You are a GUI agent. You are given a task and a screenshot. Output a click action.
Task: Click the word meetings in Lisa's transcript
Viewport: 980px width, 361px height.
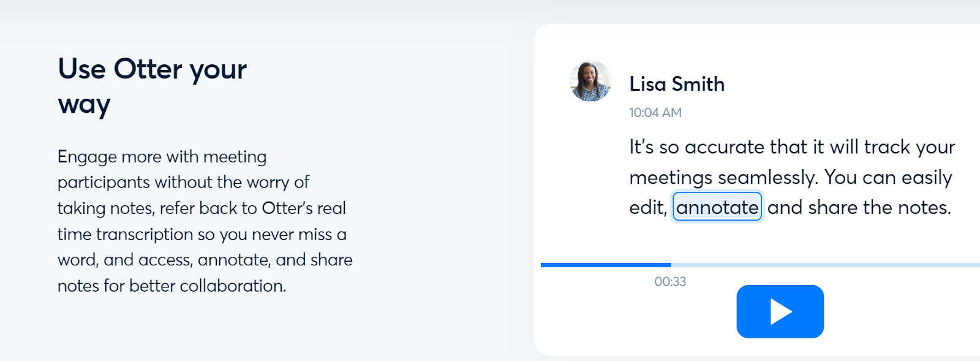point(671,178)
